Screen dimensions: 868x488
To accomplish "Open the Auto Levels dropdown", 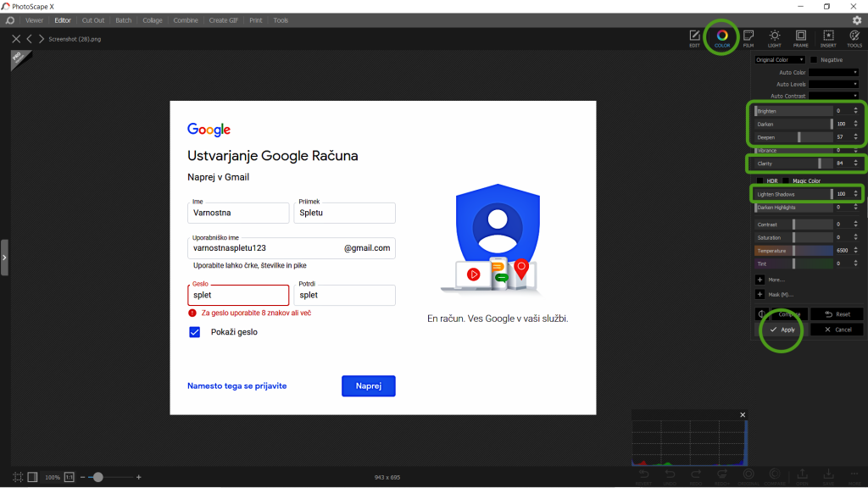I will click(x=834, y=84).
